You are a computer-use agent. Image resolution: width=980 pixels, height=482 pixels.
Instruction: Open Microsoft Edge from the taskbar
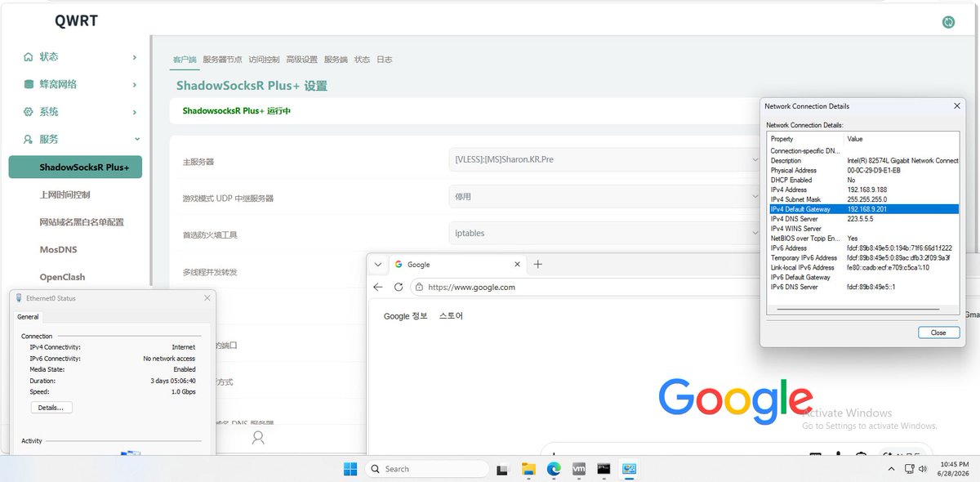[554, 469]
